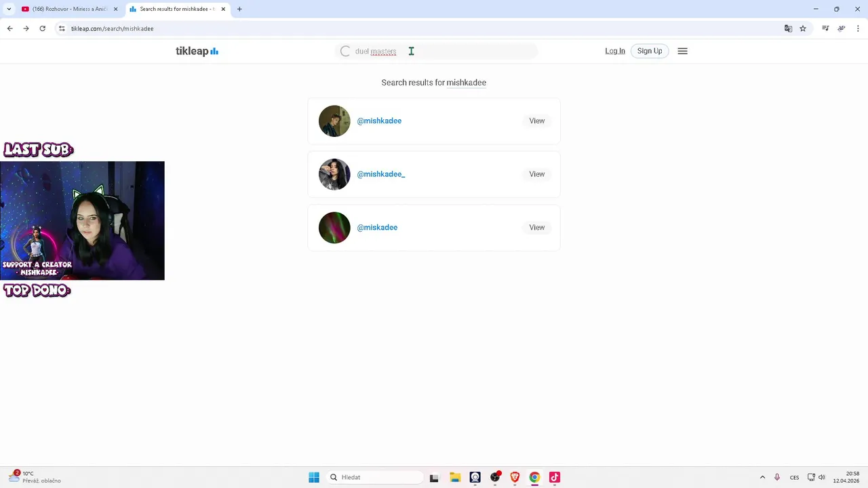This screenshot has height=488, width=868.
Task: Open the Chrome three-dot menu
Action: point(858,28)
